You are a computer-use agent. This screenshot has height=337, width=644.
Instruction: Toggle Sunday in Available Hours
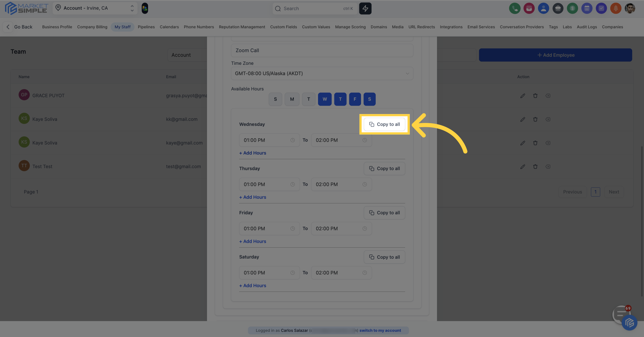(275, 99)
